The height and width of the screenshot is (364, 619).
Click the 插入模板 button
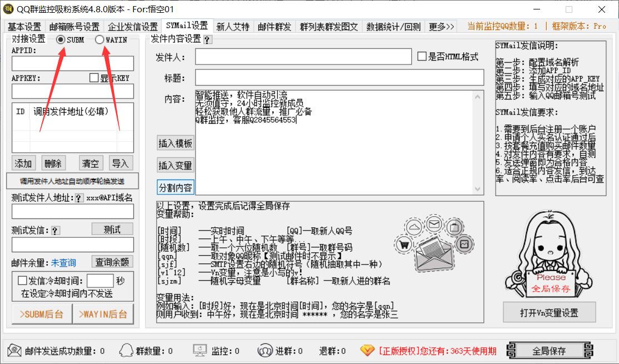click(x=175, y=143)
